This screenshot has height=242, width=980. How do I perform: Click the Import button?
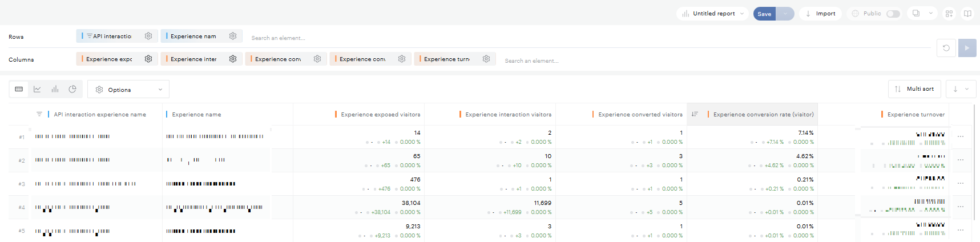tap(820, 14)
